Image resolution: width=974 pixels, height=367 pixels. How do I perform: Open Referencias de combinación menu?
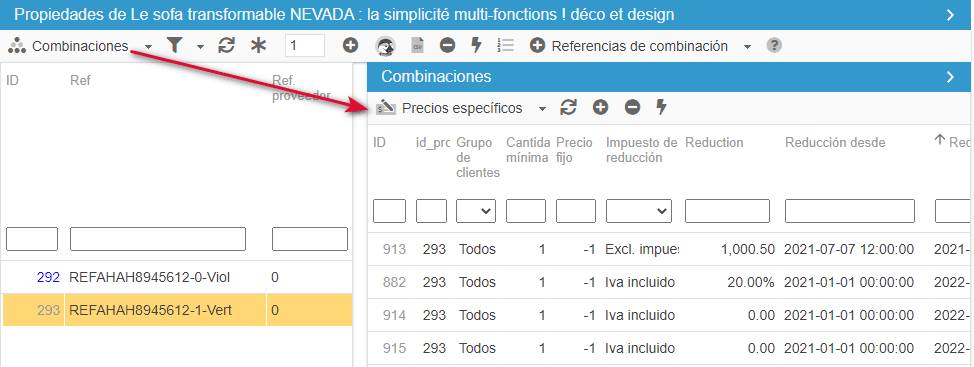640,46
